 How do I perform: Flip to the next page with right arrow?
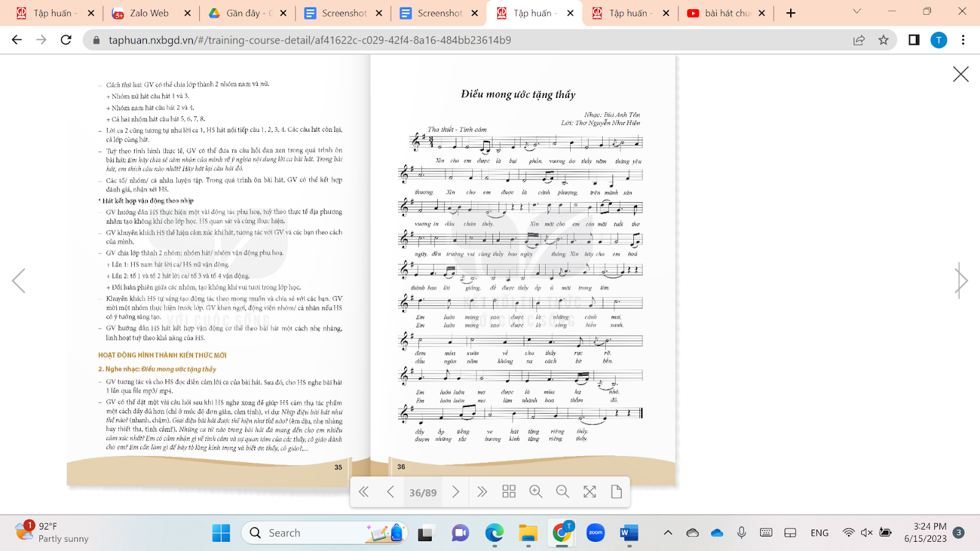coord(961,281)
